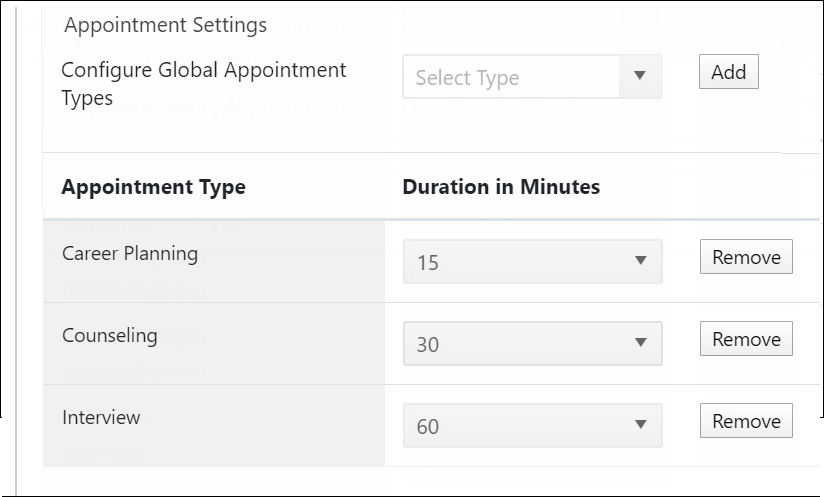Open the Select Type dropdown arrow
Image resolution: width=824 pixels, height=497 pixels.
point(640,77)
